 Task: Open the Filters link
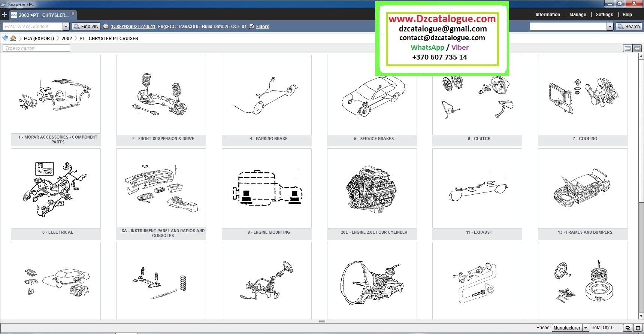coord(263,27)
